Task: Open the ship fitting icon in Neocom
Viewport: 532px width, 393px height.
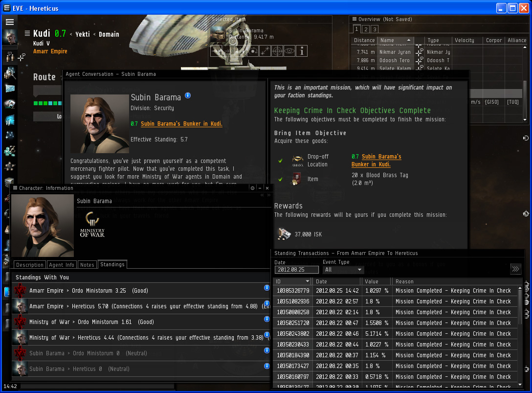Action: coord(10,104)
